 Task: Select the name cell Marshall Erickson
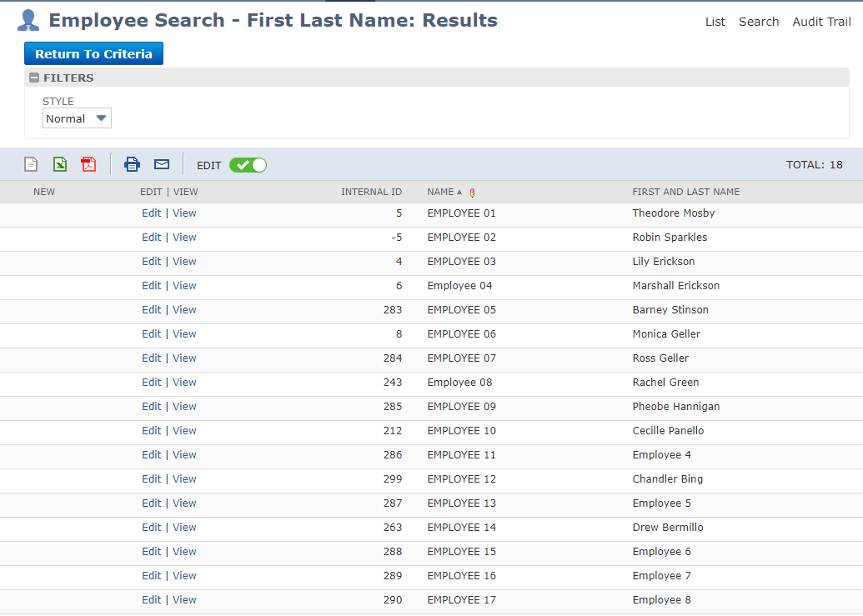676,286
